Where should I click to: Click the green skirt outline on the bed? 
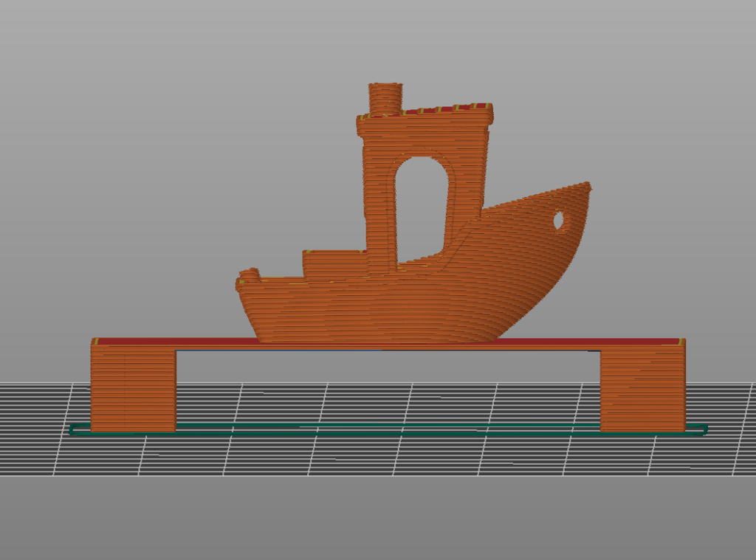[x=388, y=430]
